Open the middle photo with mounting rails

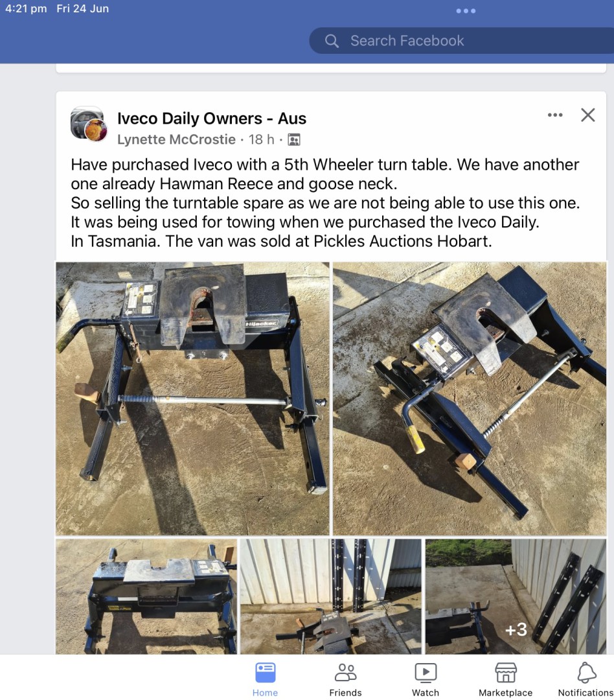[x=331, y=596]
